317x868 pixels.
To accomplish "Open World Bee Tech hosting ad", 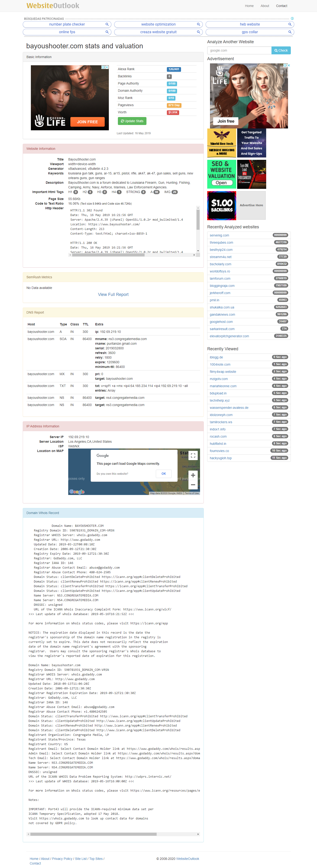I will click(x=222, y=143).
